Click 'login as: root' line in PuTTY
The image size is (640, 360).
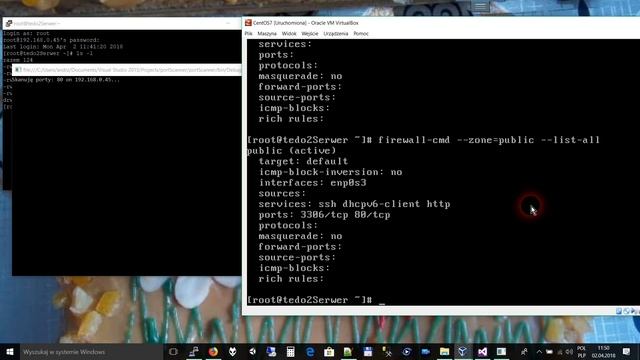(x=26, y=33)
